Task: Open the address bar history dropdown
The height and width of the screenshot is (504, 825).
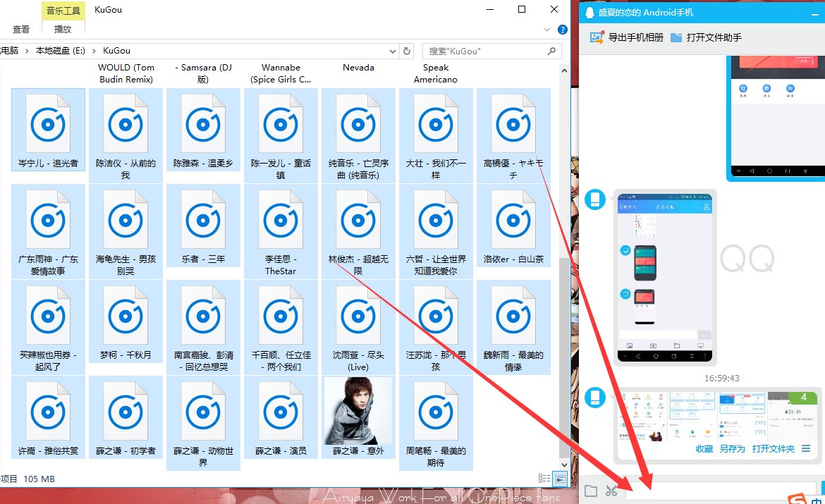Action: pos(393,51)
